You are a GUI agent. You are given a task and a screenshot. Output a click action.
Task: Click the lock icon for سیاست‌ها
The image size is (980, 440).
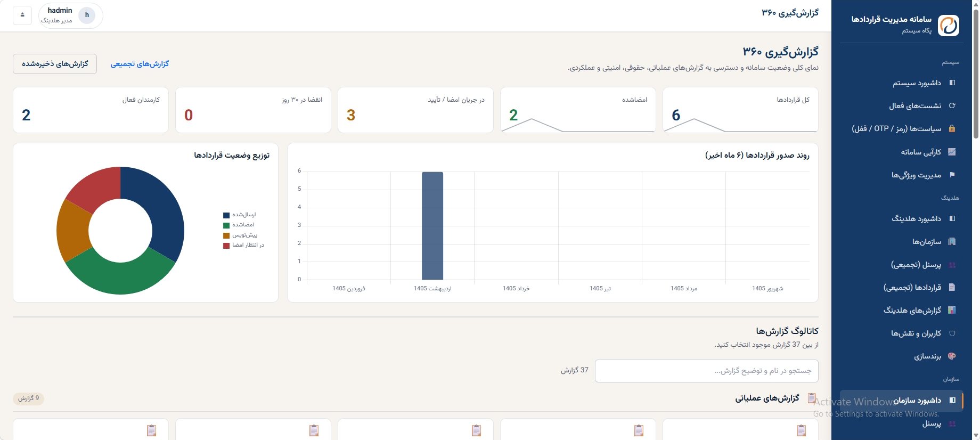click(952, 128)
